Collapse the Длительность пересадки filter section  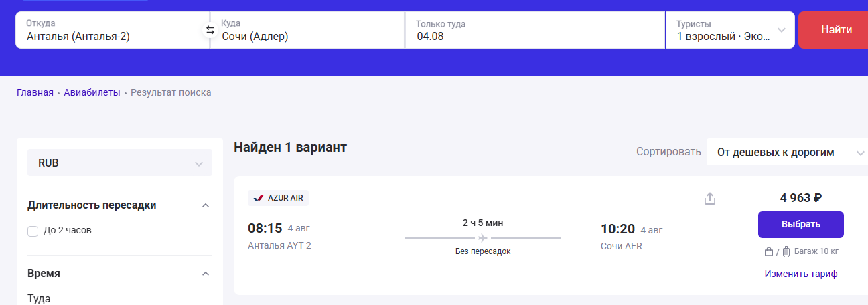(206, 205)
